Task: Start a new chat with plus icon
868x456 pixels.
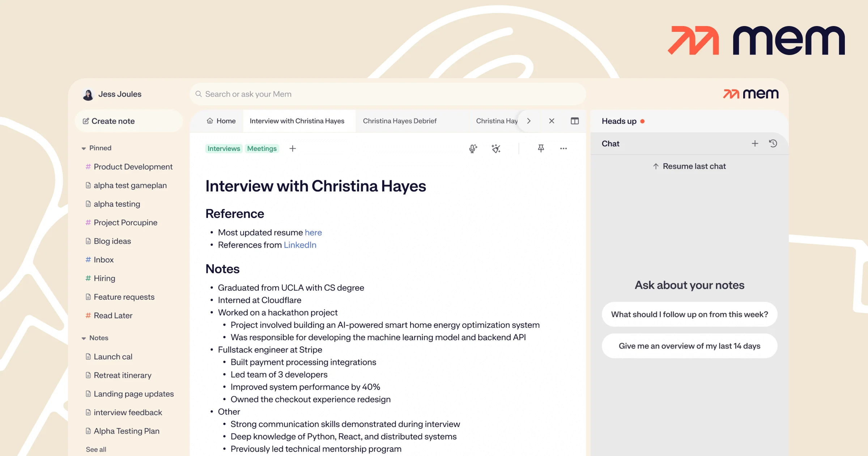Action: [x=755, y=144]
